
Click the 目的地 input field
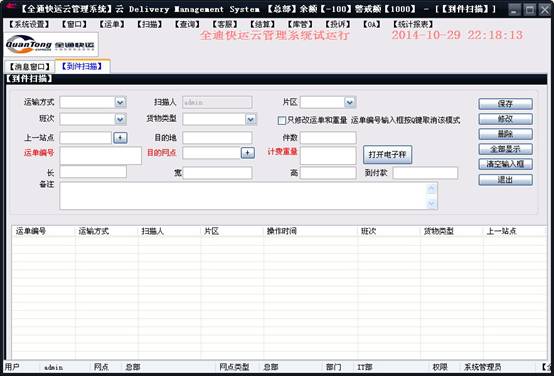217,137
